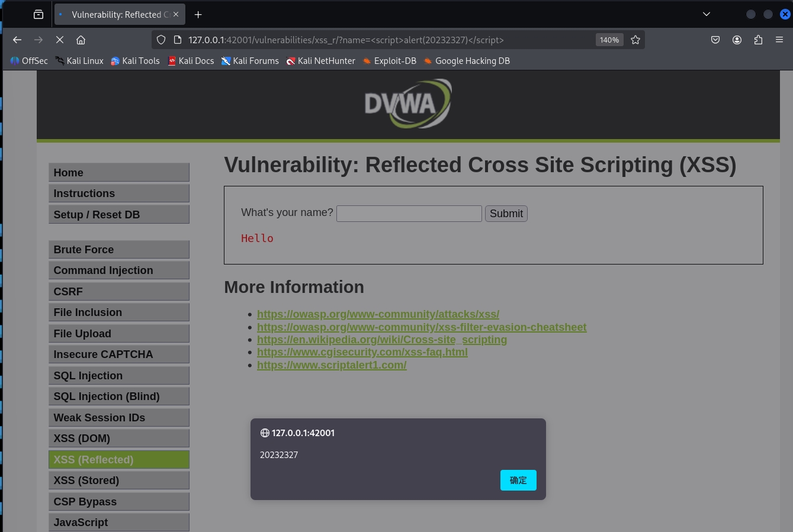The image size is (793, 532).
Task: Close the Vulnerability: Reflected tab
Action: point(175,14)
